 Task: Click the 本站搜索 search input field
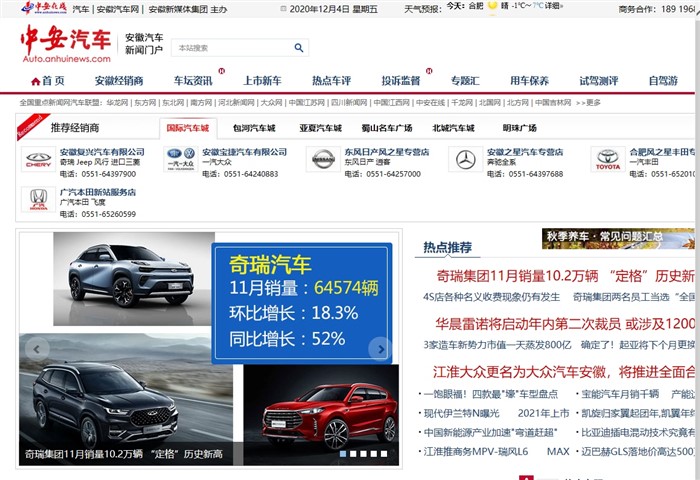point(232,48)
